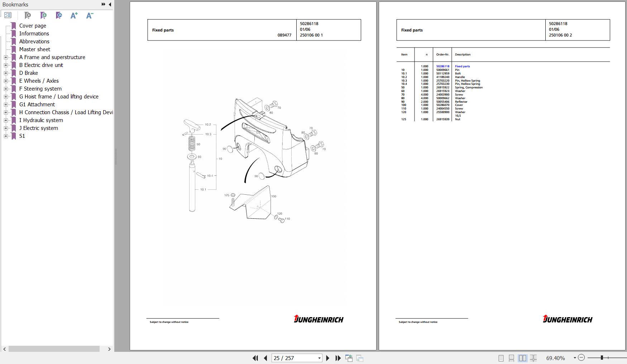This screenshot has height=364, width=627.
Task: Open the bookmark options menu icon
Action: [8, 15]
